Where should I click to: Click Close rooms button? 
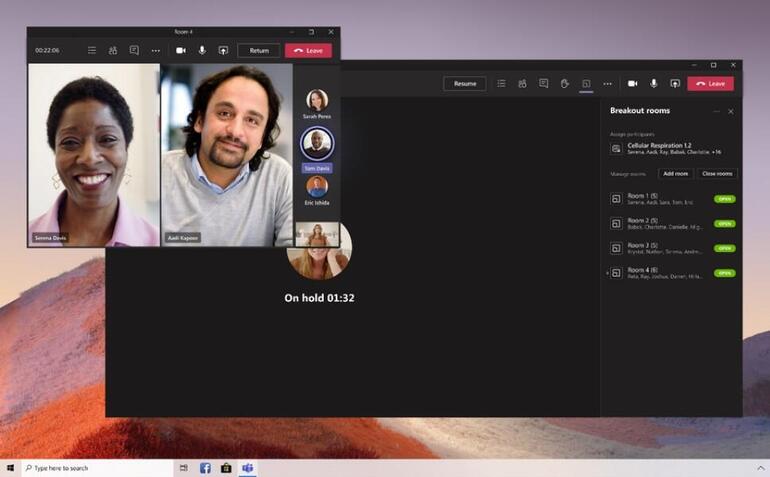tap(717, 173)
